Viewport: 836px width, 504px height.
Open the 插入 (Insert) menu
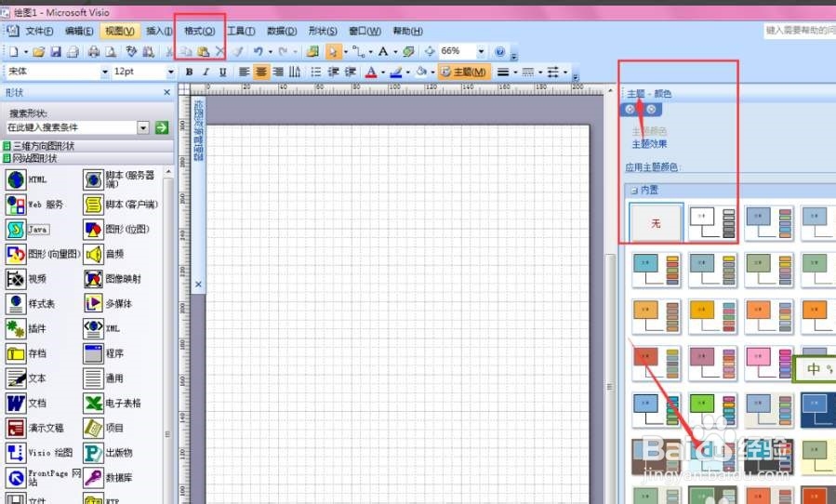[x=159, y=31]
